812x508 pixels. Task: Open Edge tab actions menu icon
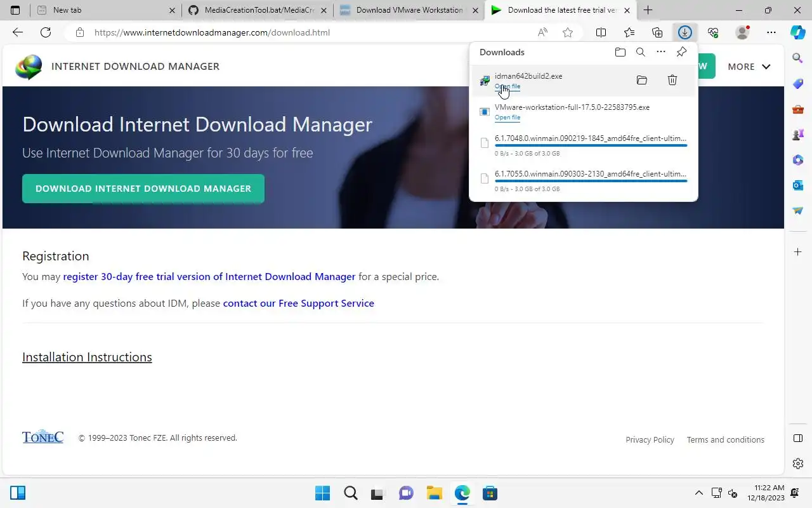point(15,10)
